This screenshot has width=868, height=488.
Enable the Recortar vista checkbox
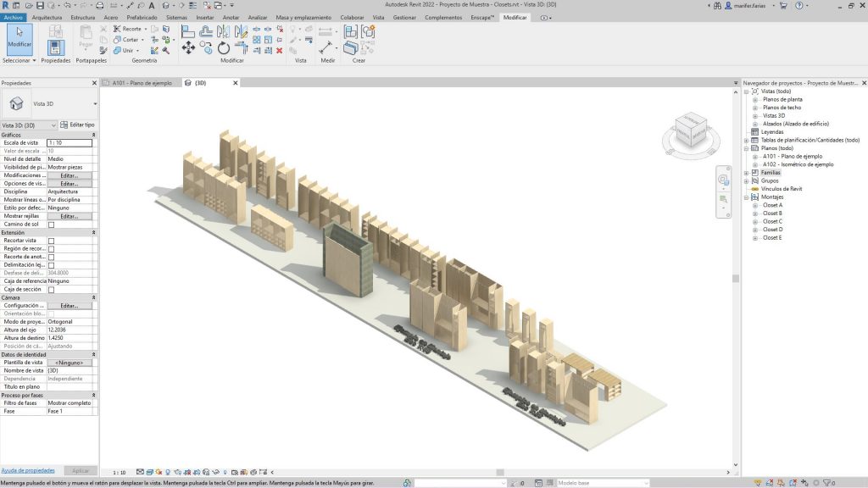51,241
